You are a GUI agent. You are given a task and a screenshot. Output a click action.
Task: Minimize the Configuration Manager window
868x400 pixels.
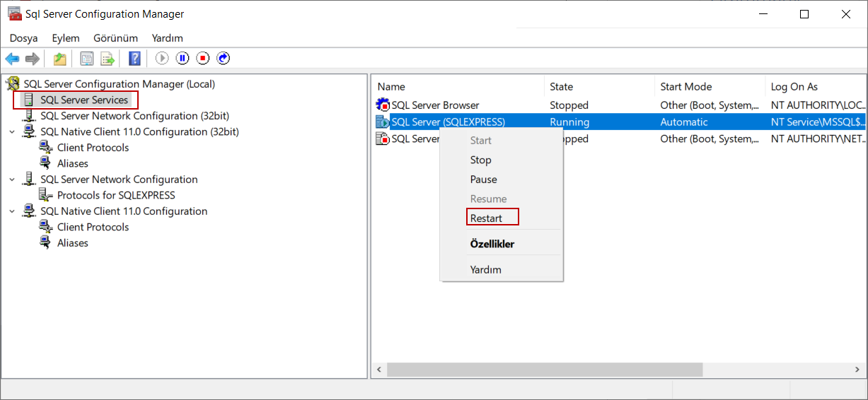(763, 14)
